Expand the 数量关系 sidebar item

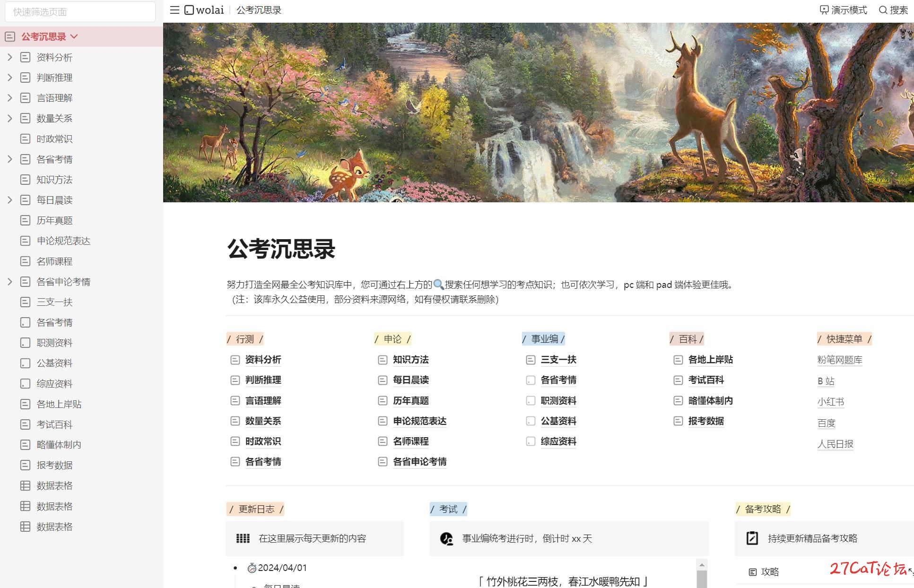point(9,118)
